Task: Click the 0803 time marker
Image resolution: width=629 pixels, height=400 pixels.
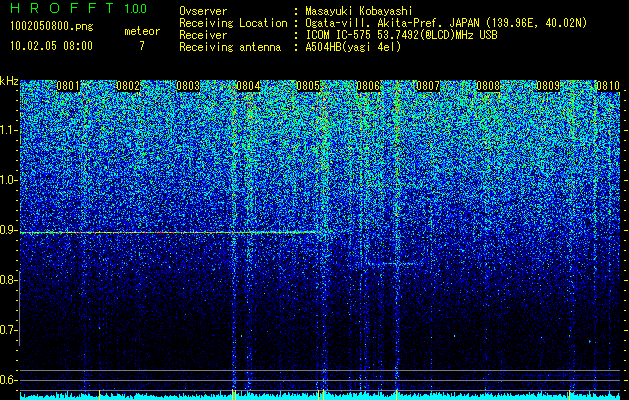Action: point(188,86)
